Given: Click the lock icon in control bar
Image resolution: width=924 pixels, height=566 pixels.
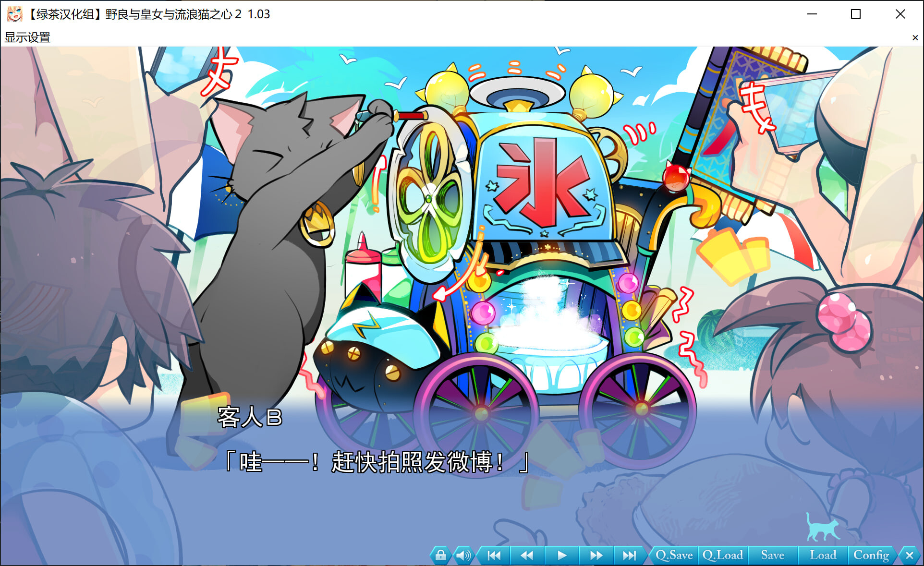Looking at the screenshot, I should [440, 555].
